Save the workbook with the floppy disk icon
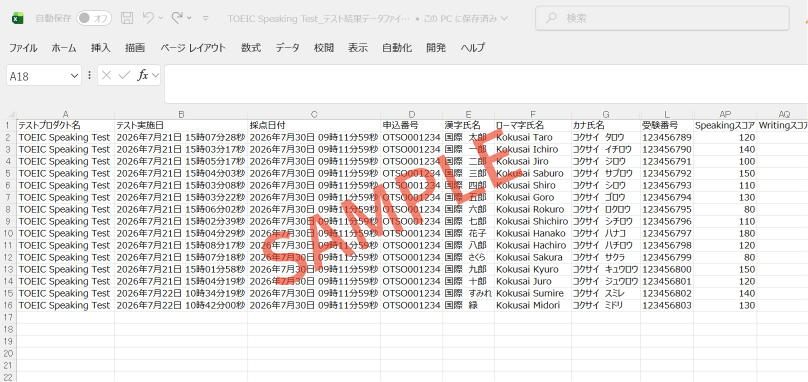808x382 pixels. 127,19
